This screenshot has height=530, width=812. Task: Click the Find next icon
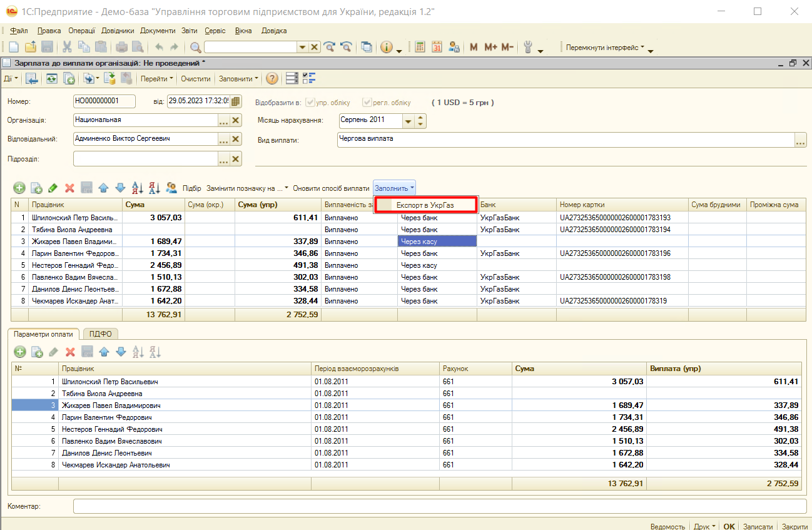pos(329,47)
